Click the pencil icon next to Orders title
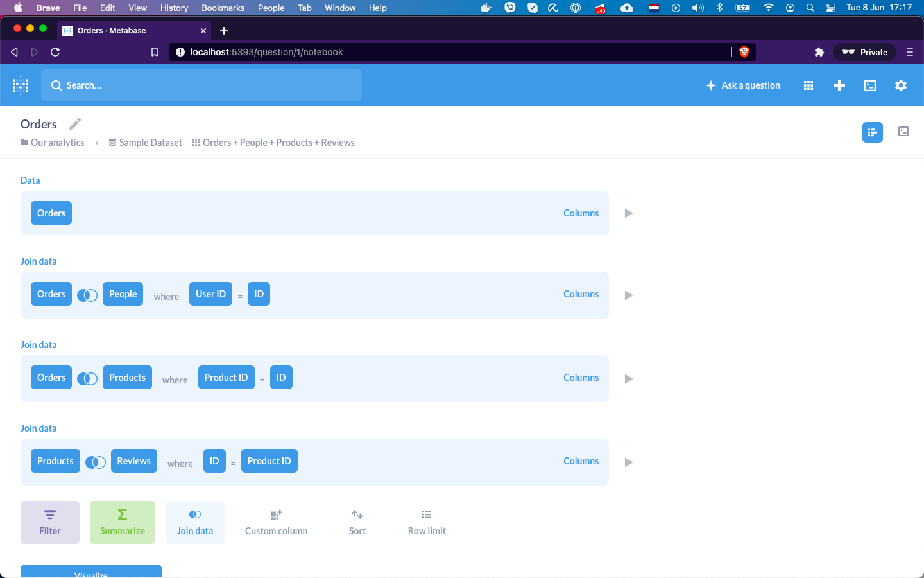The image size is (924, 578). point(74,123)
